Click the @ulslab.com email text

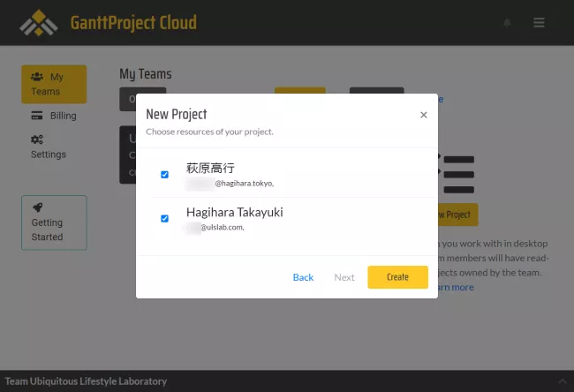[223, 227]
